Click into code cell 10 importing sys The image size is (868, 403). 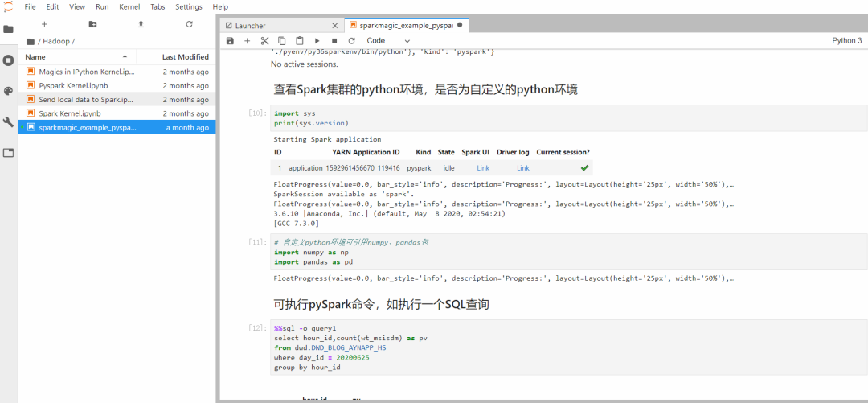pyautogui.click(x=568, y=117)
